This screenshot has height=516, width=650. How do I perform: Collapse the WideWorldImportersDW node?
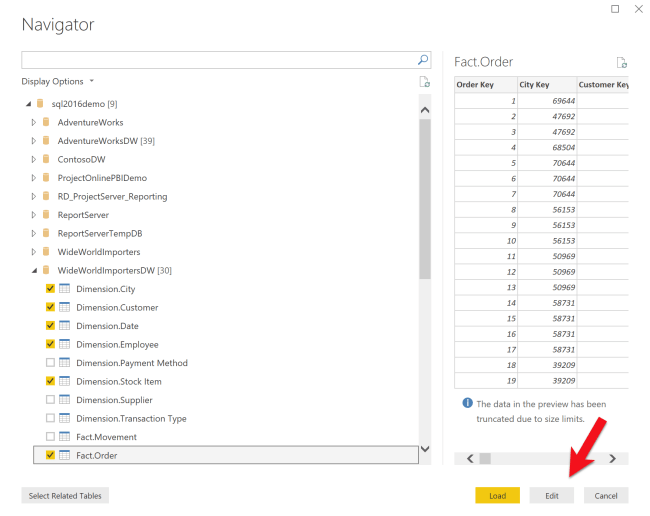point(34,270)
